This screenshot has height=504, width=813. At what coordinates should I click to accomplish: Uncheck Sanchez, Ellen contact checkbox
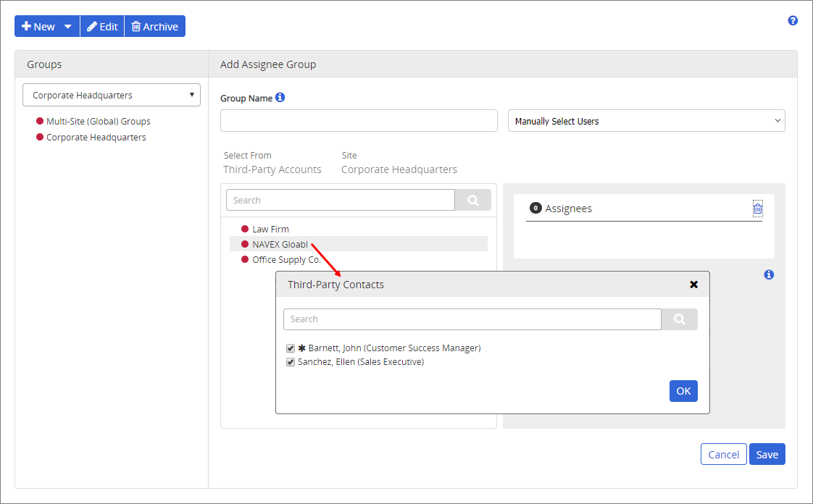pyautogui.click(x=291, y=362)
